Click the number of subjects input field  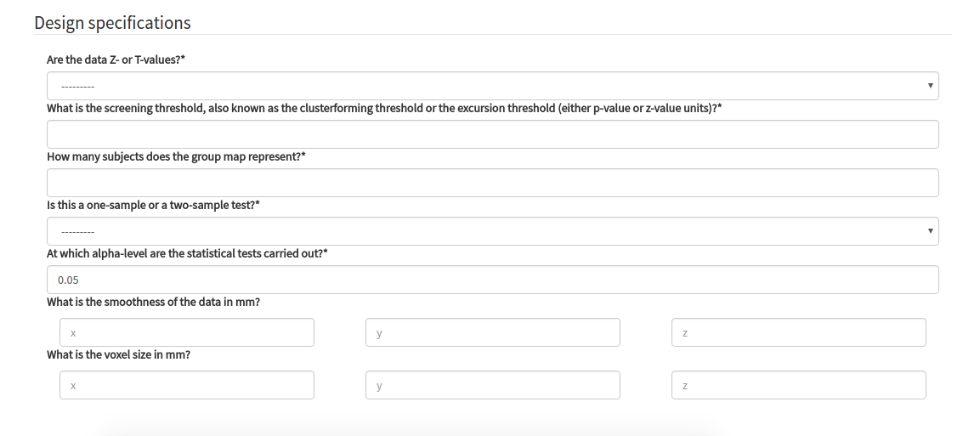click(x=492, y=183)
